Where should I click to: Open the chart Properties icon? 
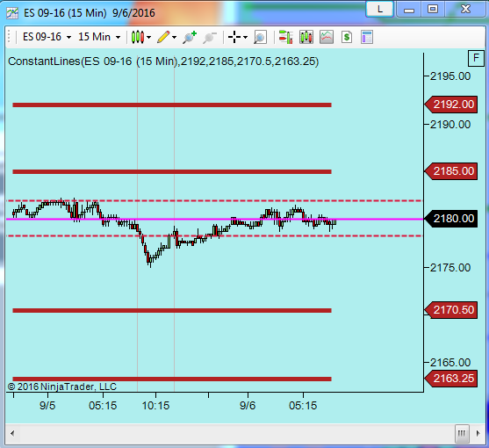(x=367, y=37)
